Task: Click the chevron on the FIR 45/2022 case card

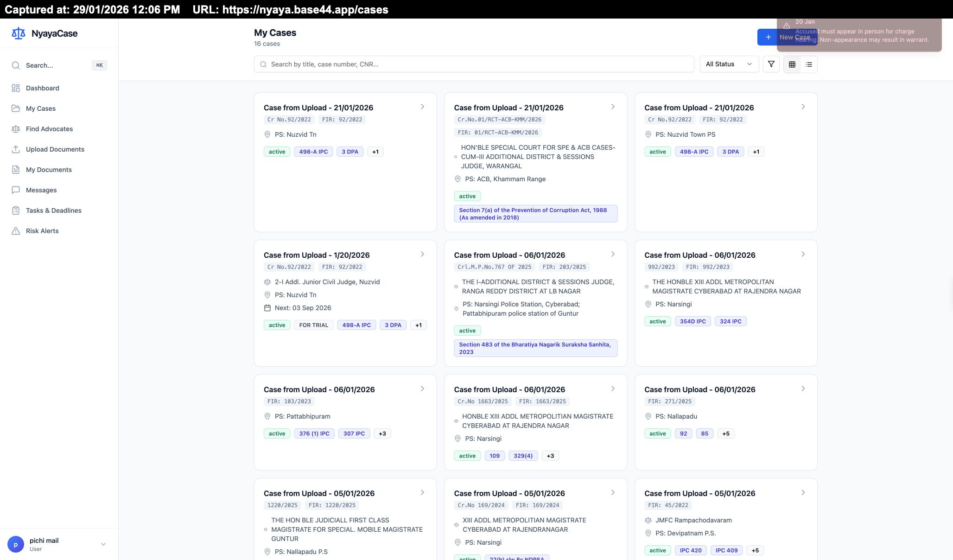Action: [x=803, y=492]
